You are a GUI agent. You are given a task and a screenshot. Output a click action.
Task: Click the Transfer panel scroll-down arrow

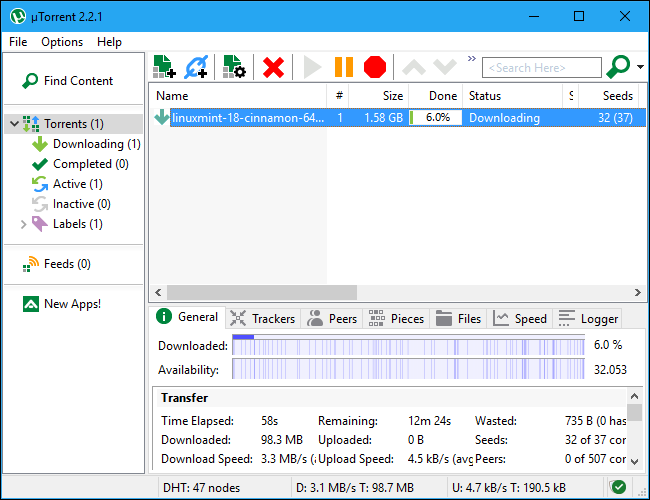pos(635,461)
